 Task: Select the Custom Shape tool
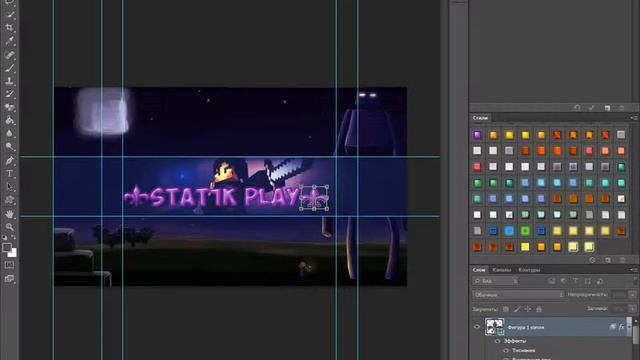click(x=10, y=200)
